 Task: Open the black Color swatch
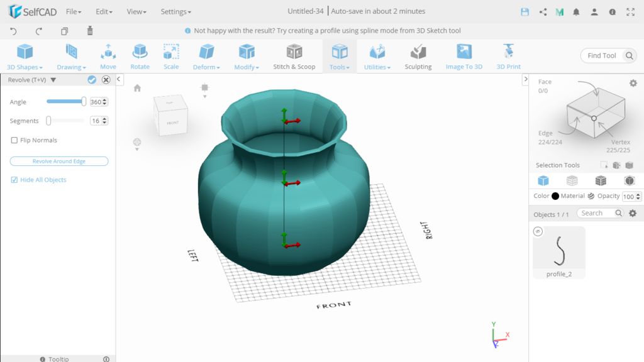pos(555,196)
